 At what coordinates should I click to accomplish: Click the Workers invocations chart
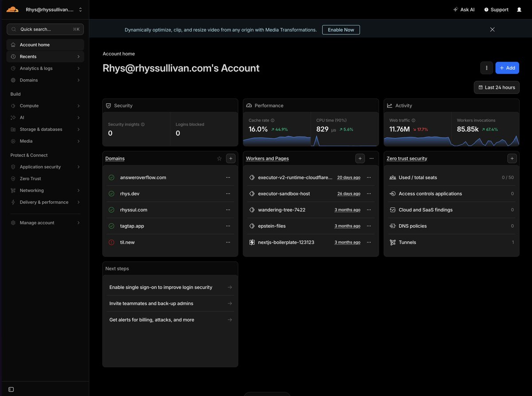click(485, 141)
